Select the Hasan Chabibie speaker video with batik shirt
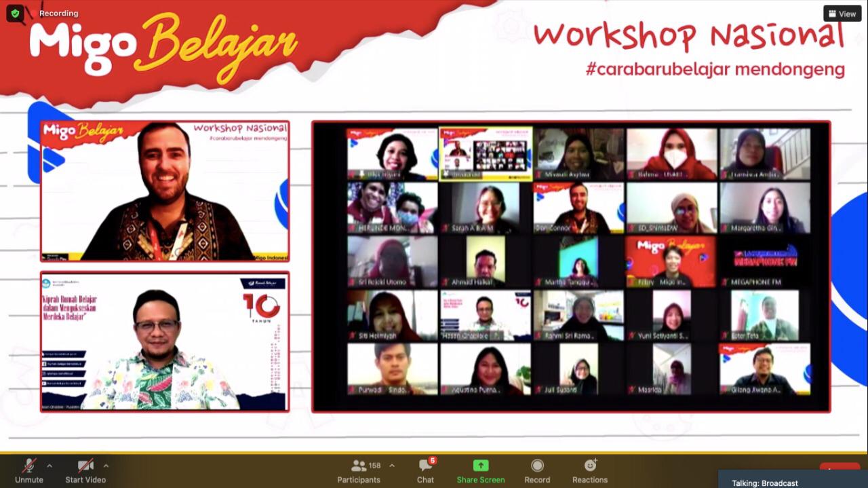The image size is (868, 488). [165, 341]
